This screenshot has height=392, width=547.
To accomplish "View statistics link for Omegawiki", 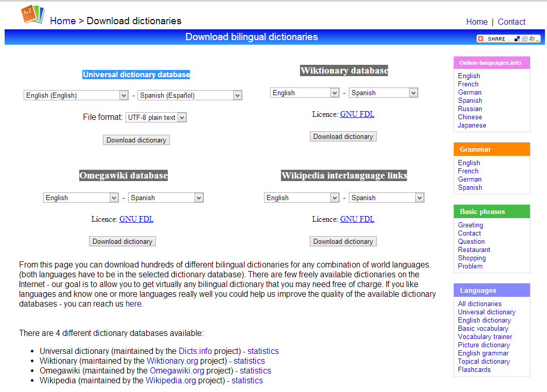I will click(255, 370).
